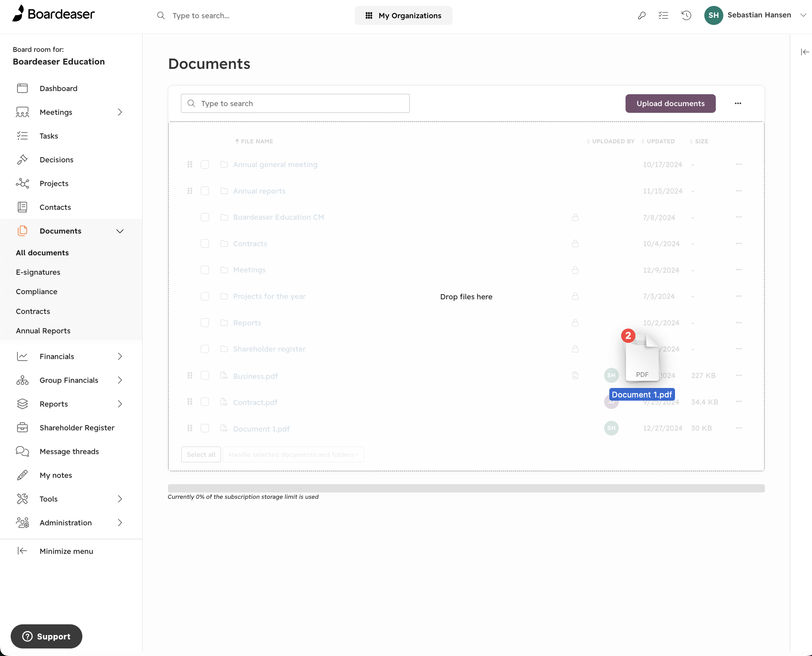812x656 pixels.
Task: Click the drag handle for Annual reports
Action: [190, 191]
